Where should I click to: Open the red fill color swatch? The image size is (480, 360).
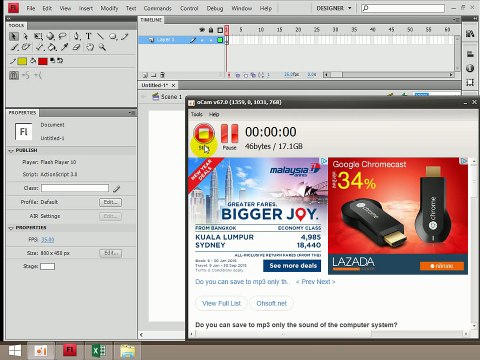click(x=43, y=61)
